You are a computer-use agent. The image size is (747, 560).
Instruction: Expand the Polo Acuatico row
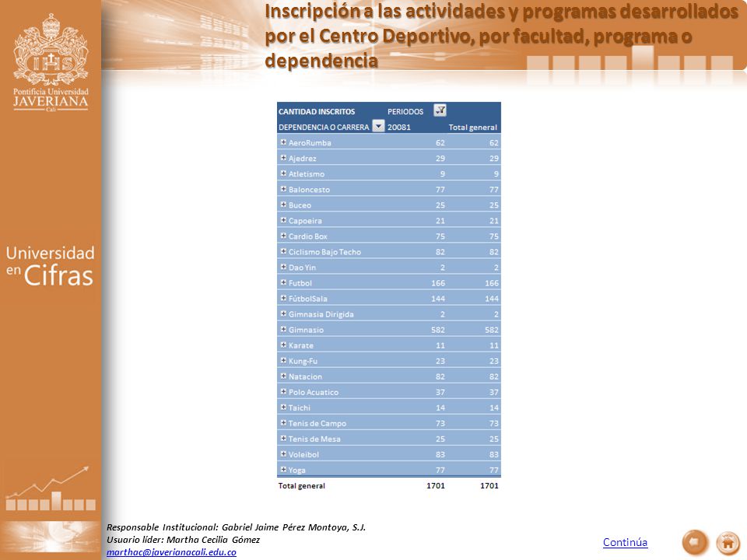pos(283,391)
